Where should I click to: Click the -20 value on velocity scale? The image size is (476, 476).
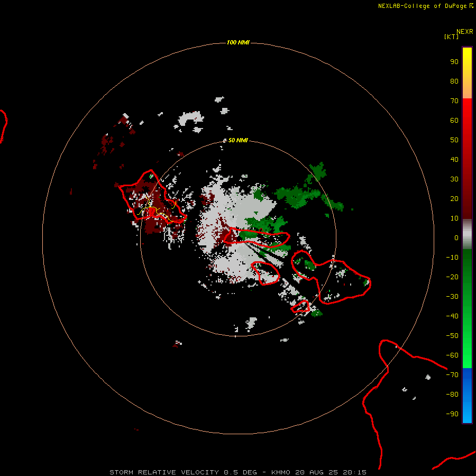coord(452,277)
